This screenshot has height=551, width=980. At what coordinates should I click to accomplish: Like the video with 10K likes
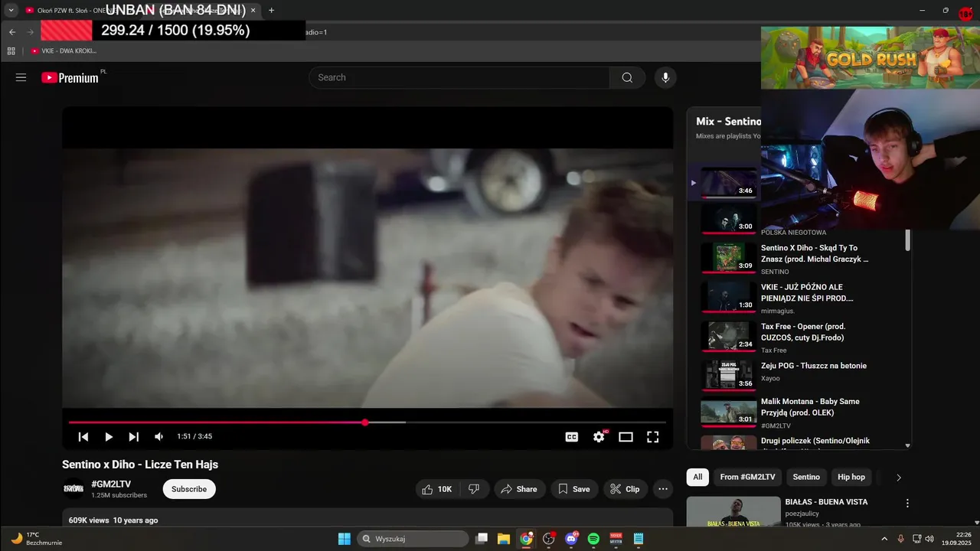[x=437, y=489]
